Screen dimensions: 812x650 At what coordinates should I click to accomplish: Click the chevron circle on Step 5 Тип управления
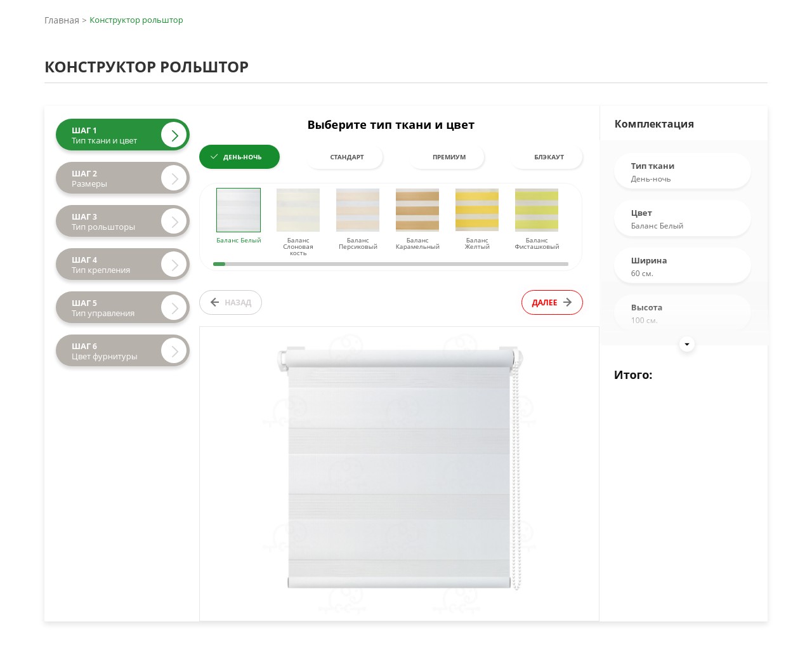click(174, 308)
